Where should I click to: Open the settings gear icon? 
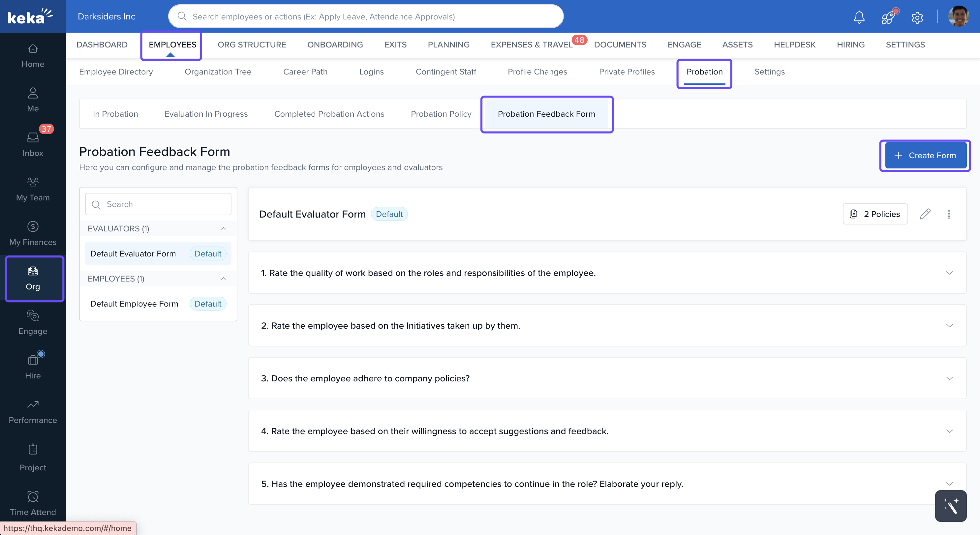pos(917,17)
